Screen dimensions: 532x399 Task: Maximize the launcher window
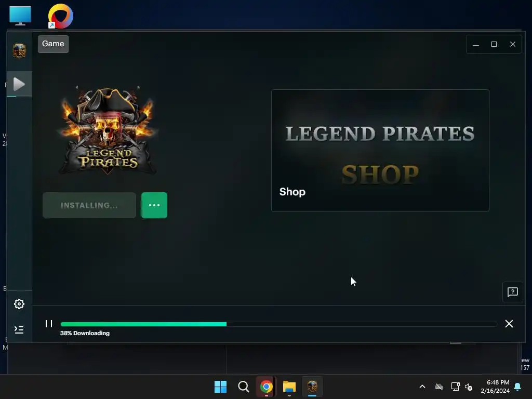pos(494,45)
